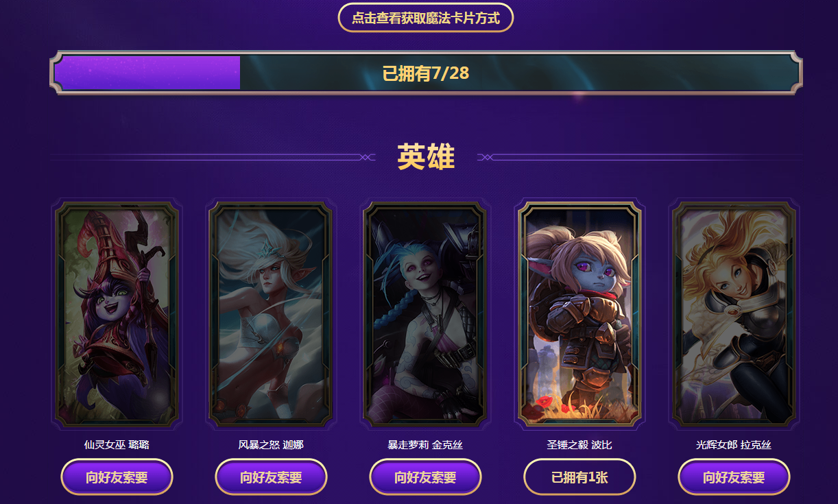
Task: Request 金克丝 card via 向好友索要 button
Action: [x=425, y=477]
